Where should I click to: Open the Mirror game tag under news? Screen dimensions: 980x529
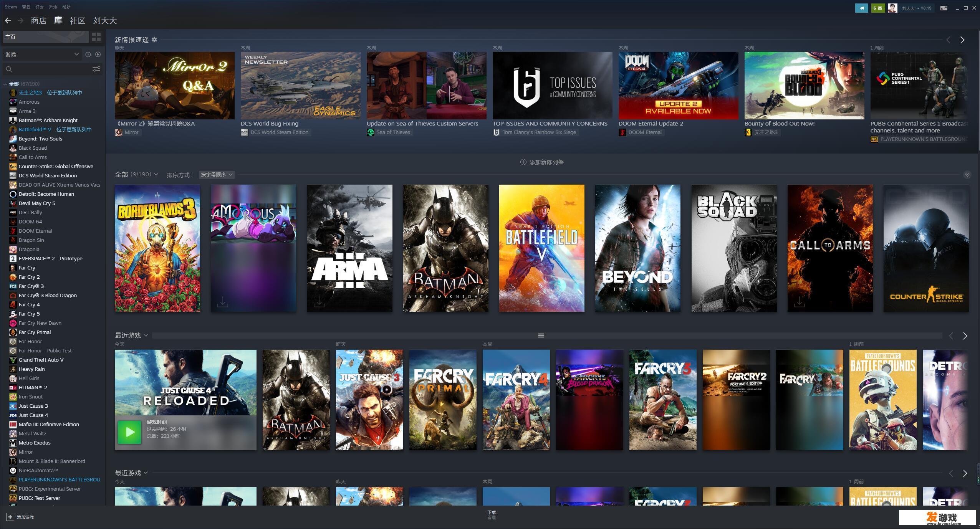click(128, 132)
